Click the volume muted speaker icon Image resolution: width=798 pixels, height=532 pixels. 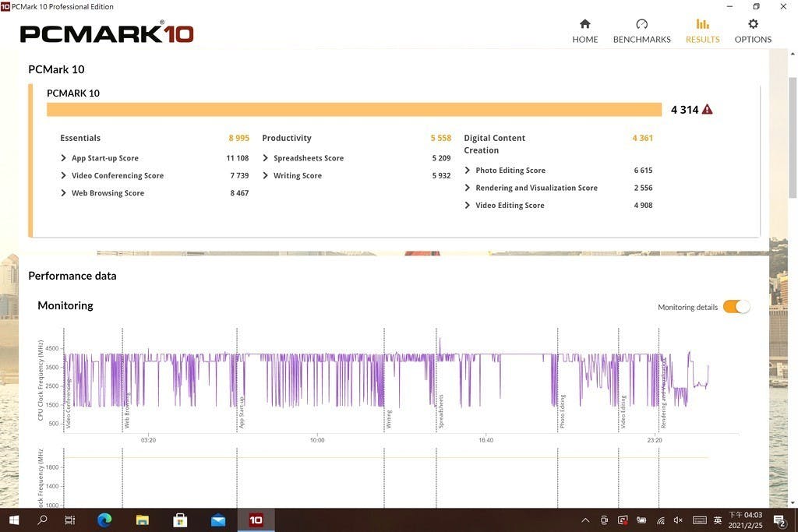[678, 520]
